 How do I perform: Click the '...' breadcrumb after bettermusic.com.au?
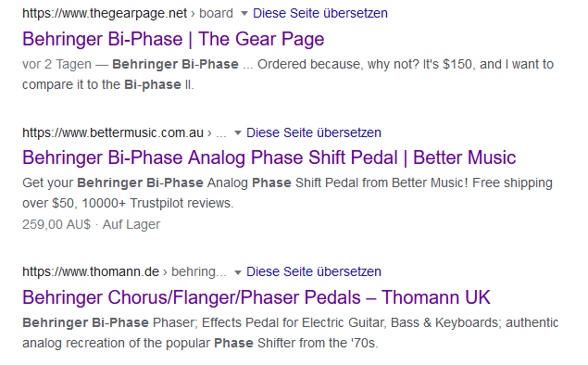221,132
